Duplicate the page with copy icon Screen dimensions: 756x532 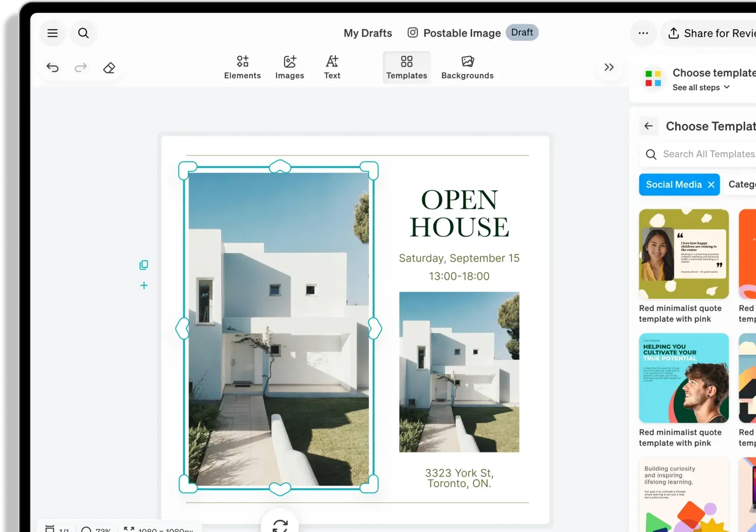(144, 265)
